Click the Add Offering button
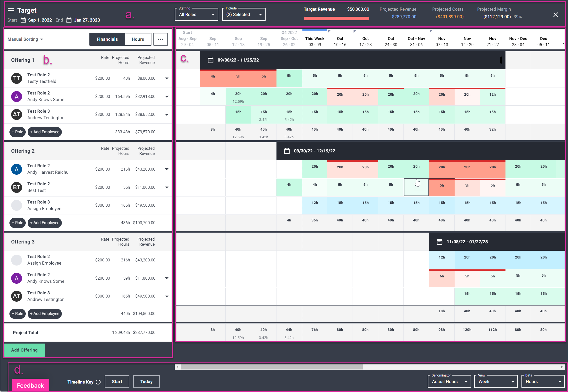Screen dimensions: 568x392 (x=24, y=350)
